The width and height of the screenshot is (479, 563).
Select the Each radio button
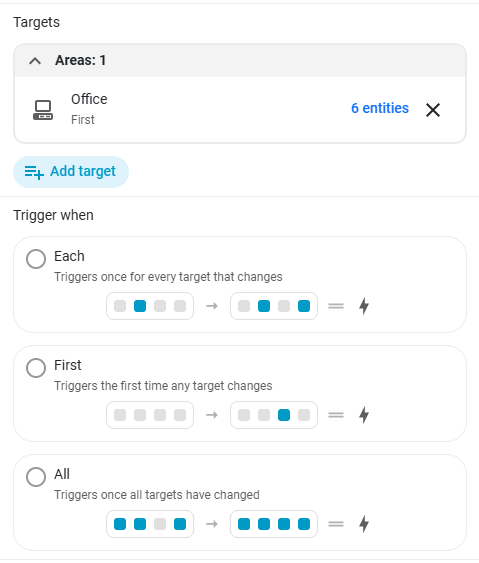point(36,259)
